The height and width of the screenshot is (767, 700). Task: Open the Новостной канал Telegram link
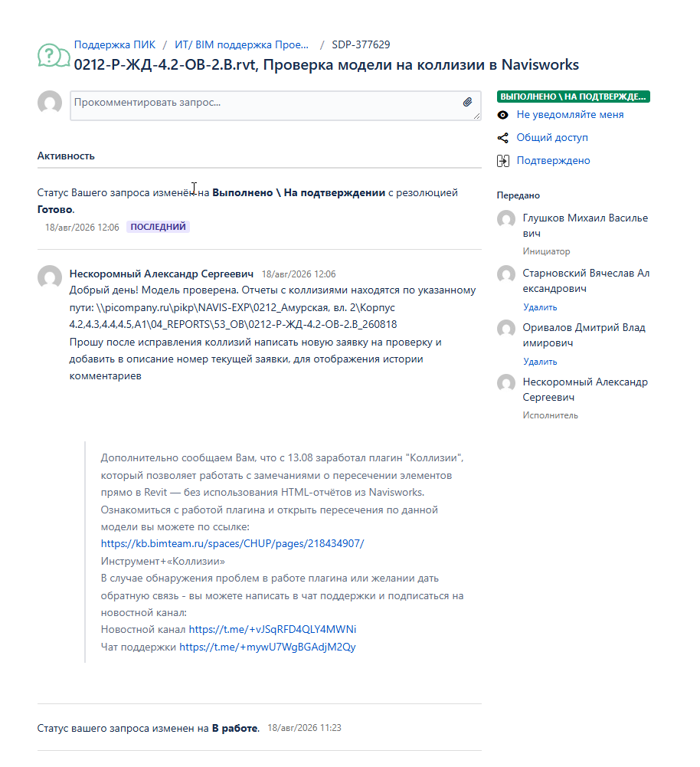(x=273, y=629)
